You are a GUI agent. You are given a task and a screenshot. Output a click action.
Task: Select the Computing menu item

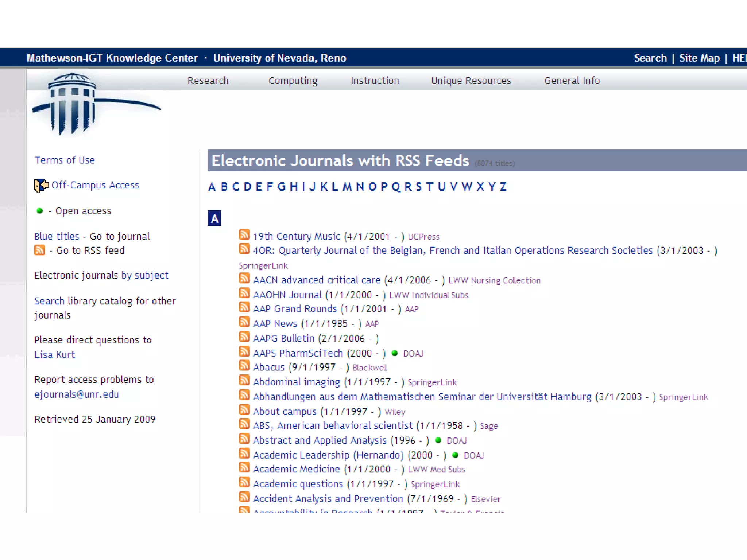coord(293,81)
